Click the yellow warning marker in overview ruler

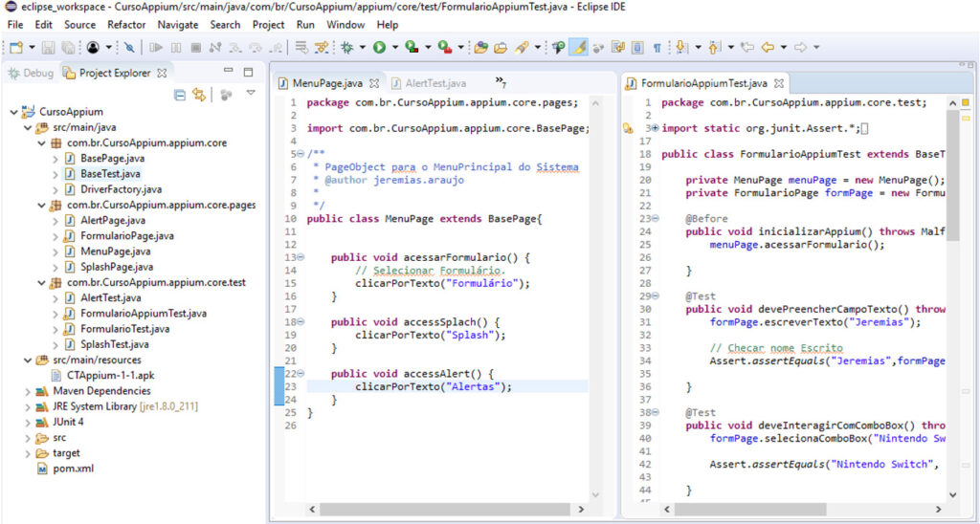point(966,118)
